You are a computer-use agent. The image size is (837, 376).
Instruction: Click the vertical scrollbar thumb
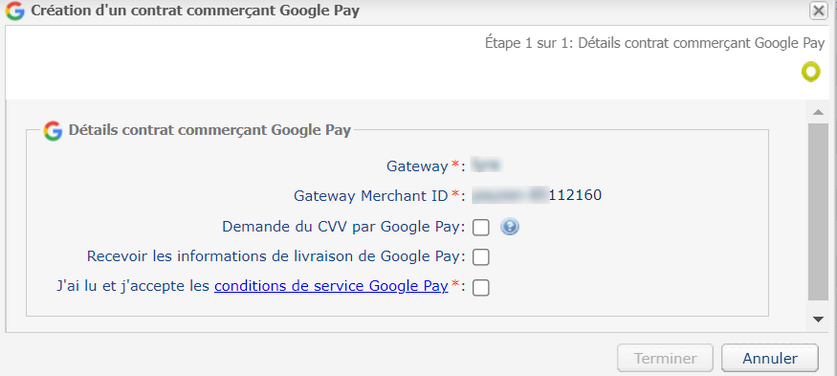tap(817, 212)
